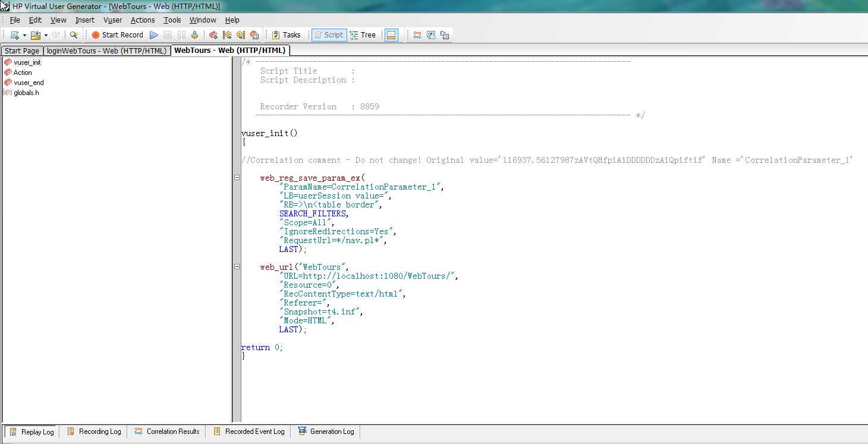Screen dimensions: 868x444
Task: Open the Help menu
Action: pos(232,20)
